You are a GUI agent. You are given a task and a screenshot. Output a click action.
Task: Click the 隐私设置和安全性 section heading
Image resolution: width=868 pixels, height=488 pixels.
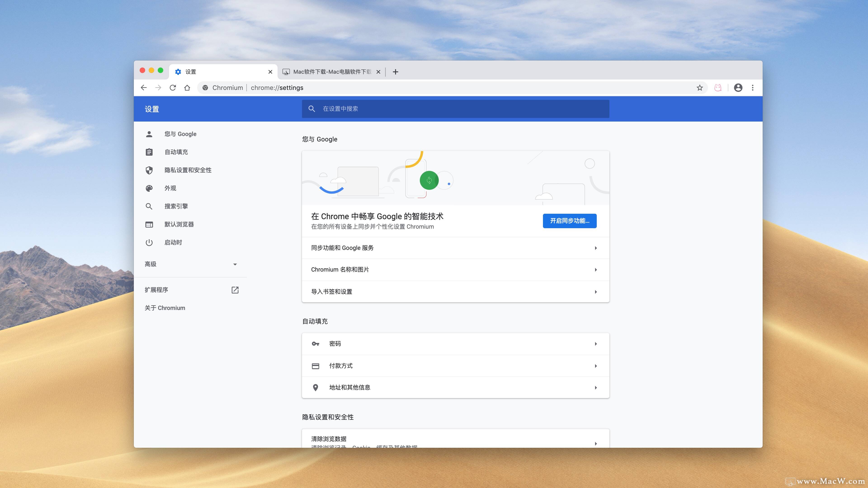point(328,417)
